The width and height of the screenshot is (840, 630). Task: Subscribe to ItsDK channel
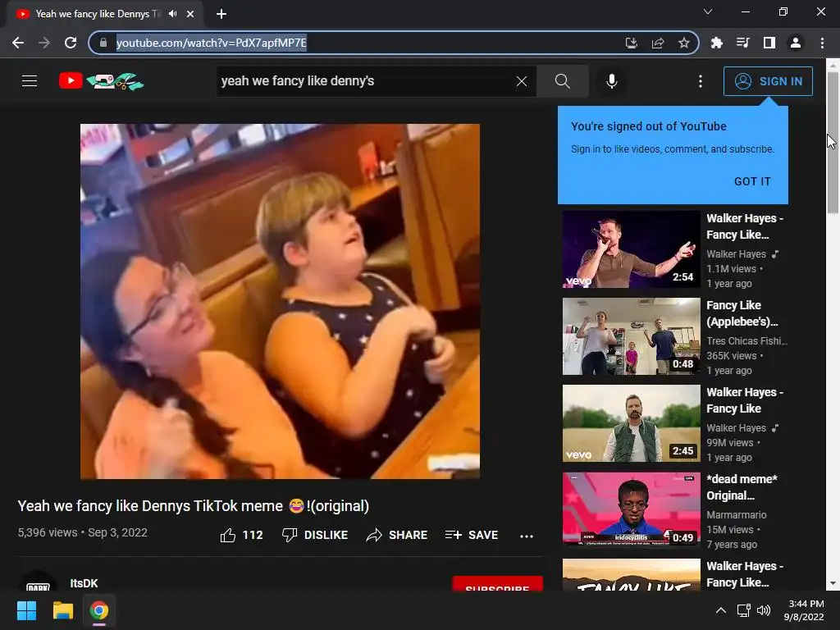click(497, 584)
